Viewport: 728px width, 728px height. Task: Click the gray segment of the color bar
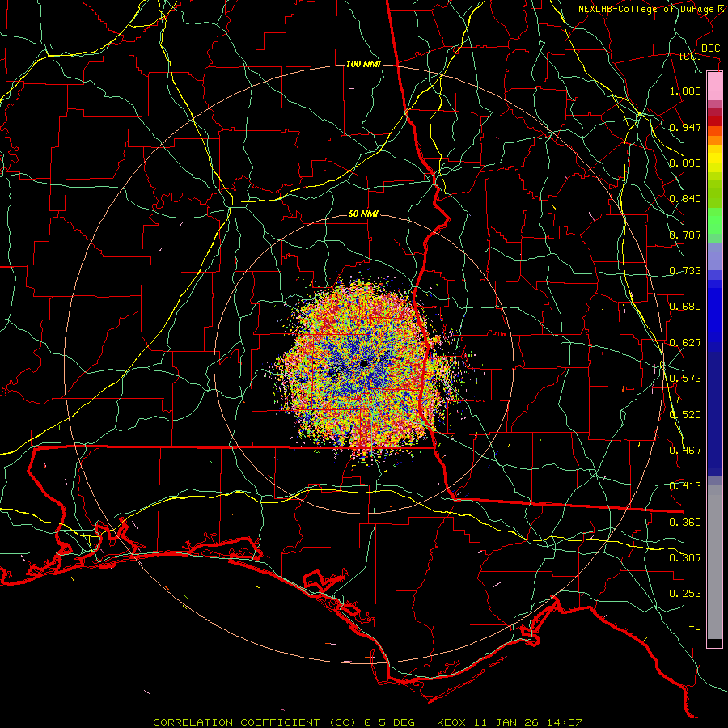pyautogui.click(x=714, y=562)
